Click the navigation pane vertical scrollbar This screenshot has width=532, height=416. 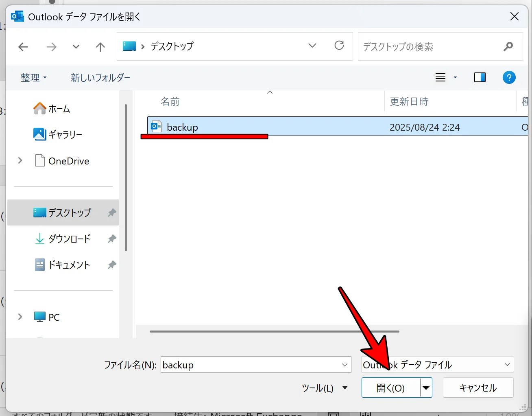point(126,177)
